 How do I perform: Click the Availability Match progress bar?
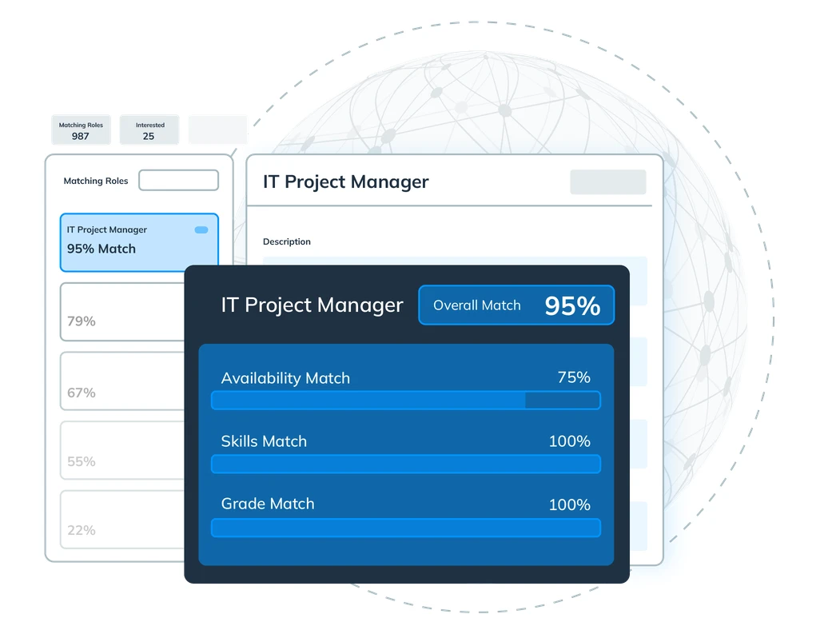point(405,401)
